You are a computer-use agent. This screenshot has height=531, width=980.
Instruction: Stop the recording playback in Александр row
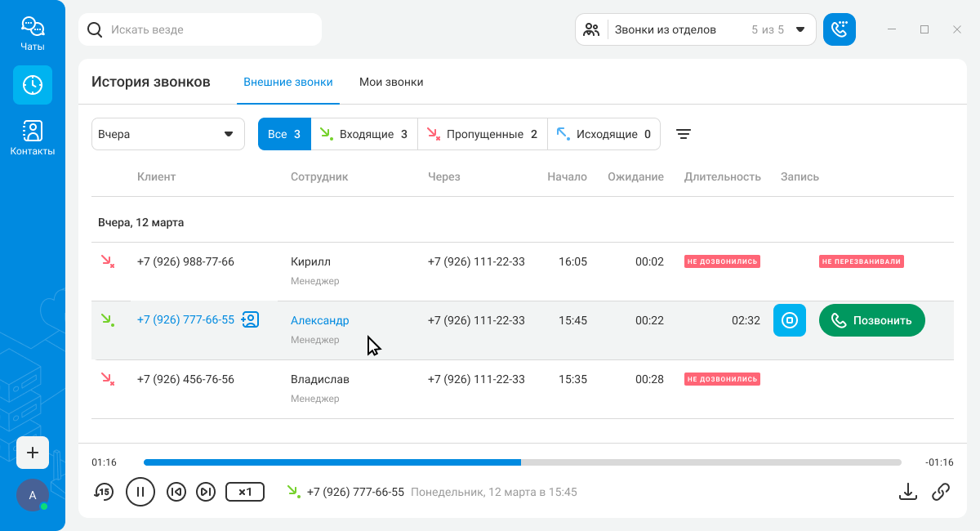pyautogui.click(x=789, y=320)
